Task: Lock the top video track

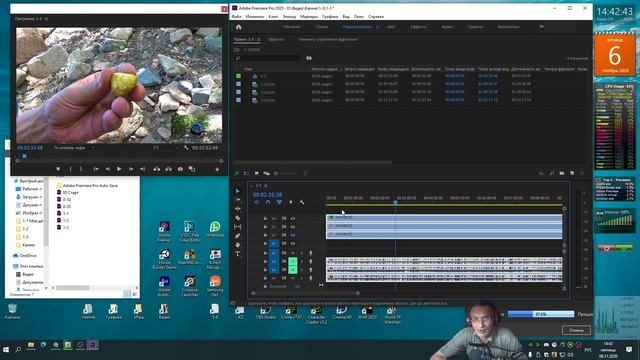Action: [x=265, y=218]
